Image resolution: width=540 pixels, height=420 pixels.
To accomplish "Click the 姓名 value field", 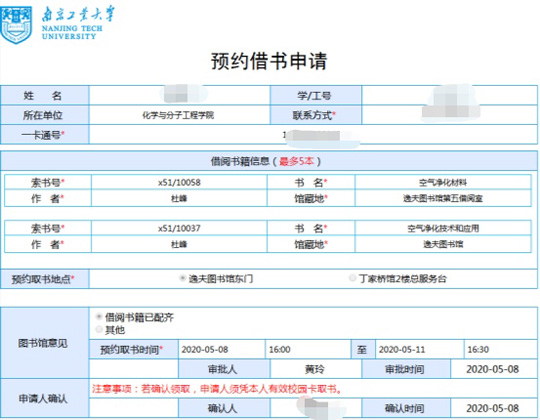I will pyautogui.click(x=179, y=95).
